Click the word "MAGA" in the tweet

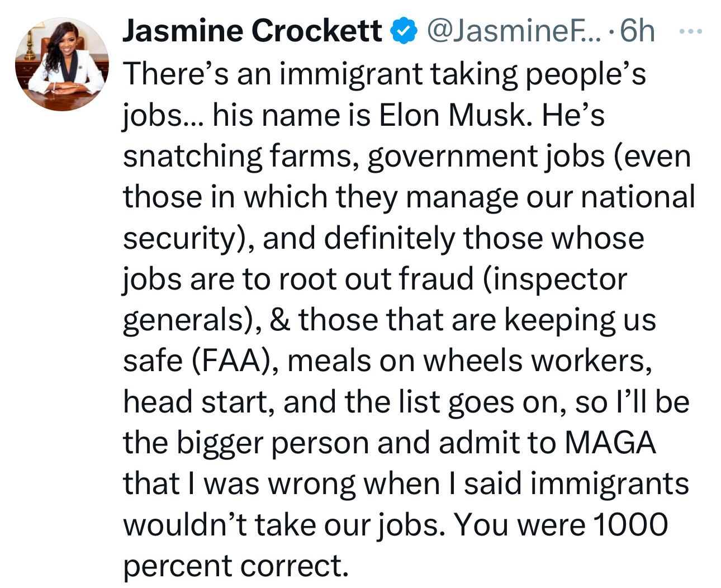pos(610,442)
